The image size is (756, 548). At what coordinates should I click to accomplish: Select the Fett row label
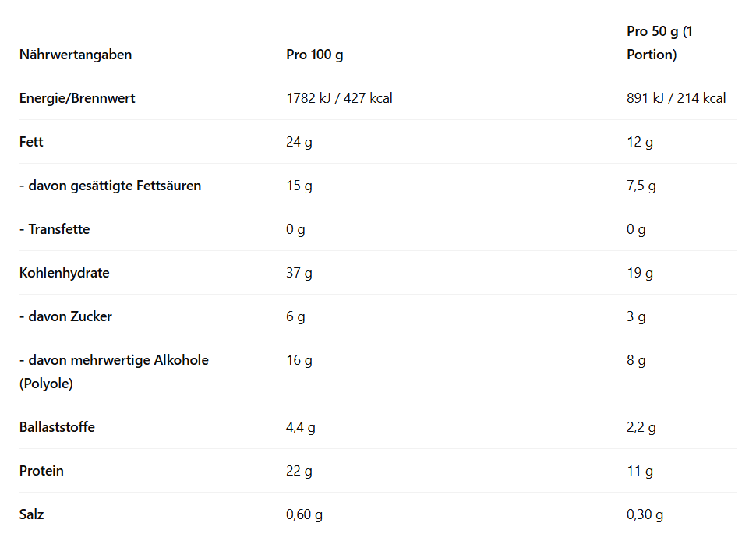(31, 142)
